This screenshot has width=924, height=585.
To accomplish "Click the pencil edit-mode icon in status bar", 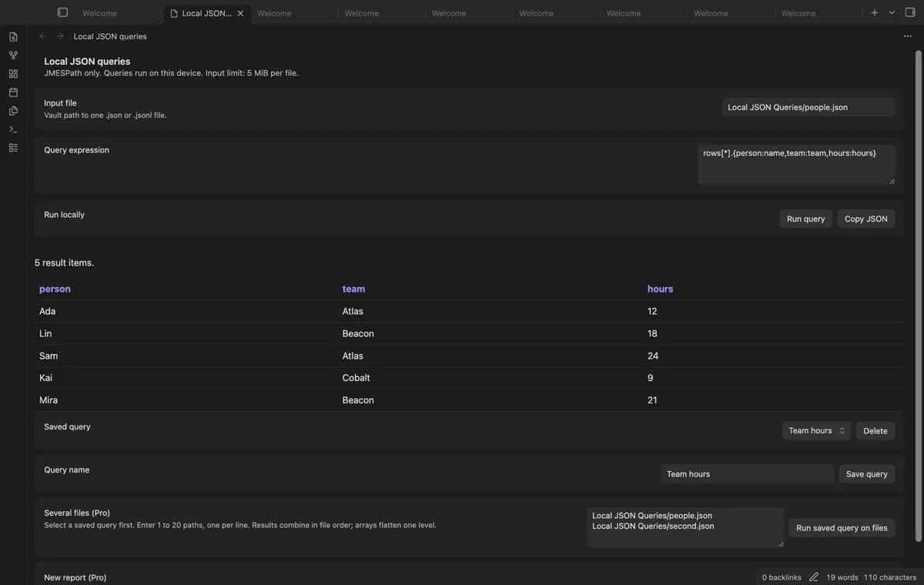I will point(814,577).
